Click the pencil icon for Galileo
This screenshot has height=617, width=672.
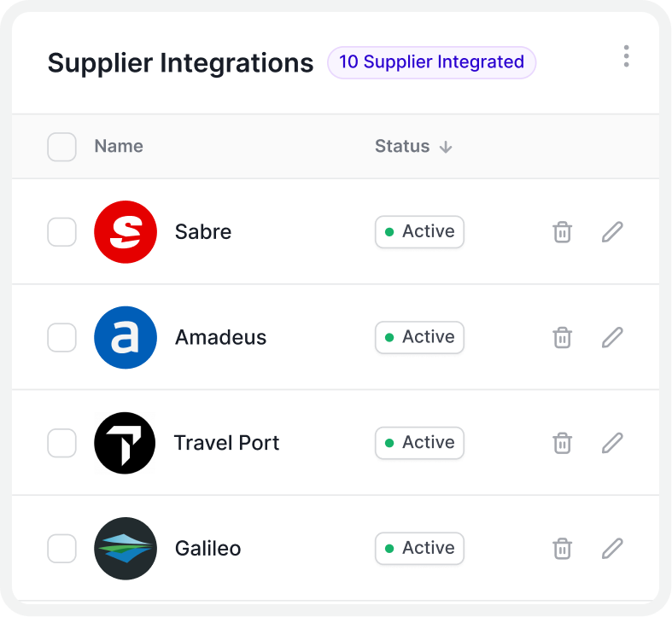[x=612, y=548]
